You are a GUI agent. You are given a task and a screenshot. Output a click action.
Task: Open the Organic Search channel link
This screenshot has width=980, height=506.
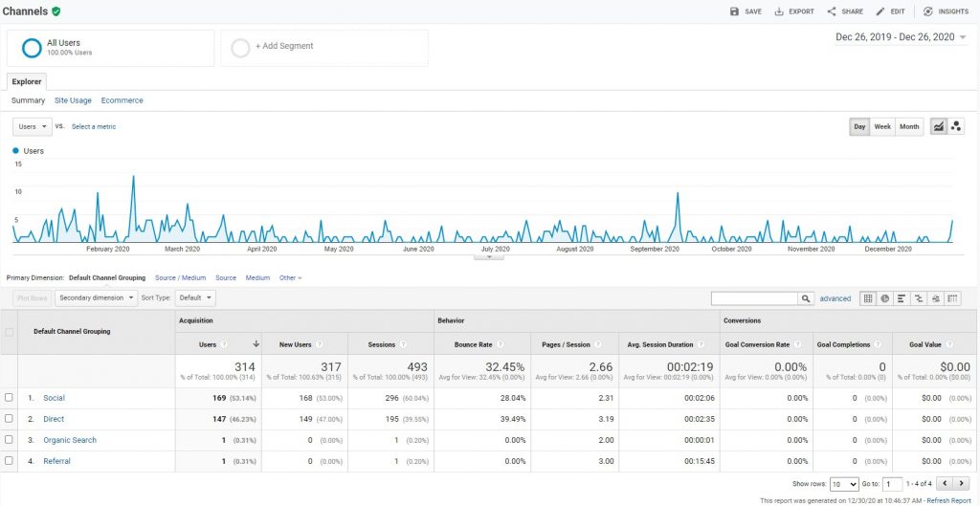click(70, 440)
